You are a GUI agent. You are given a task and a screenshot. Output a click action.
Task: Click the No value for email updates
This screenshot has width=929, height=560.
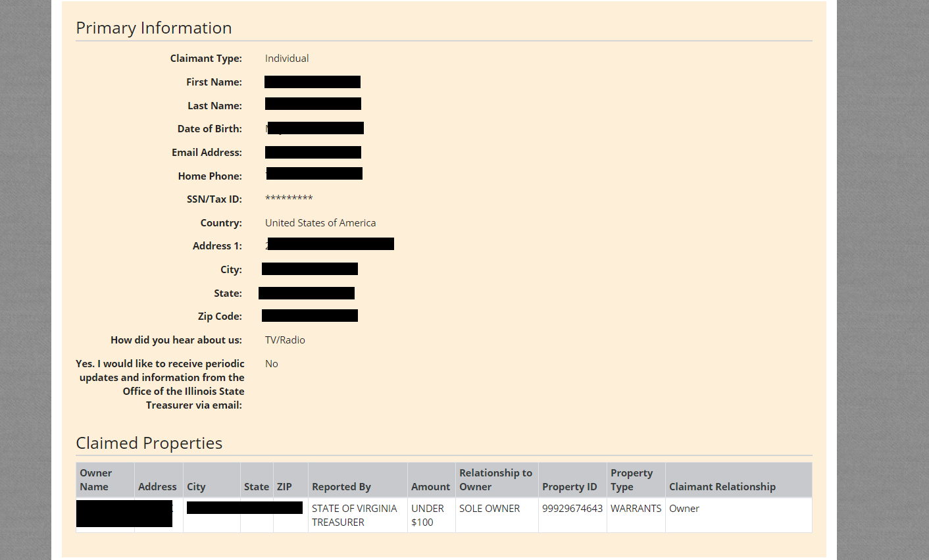pos(271,363)
